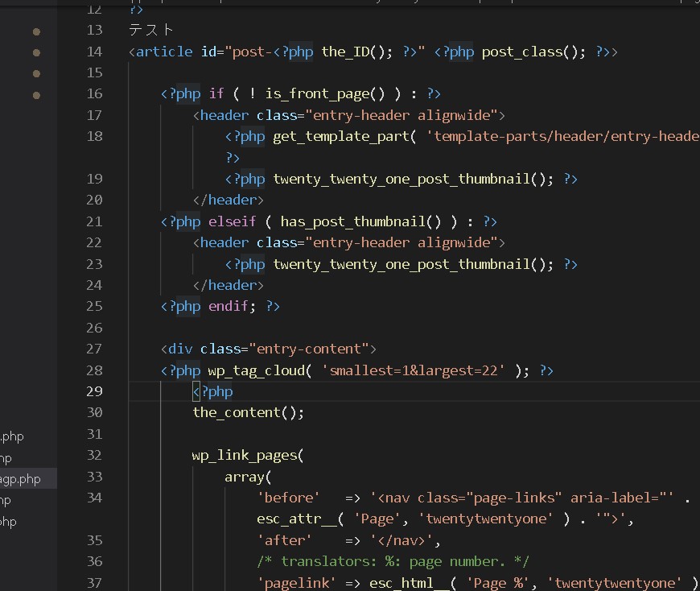The height and width of the screenshot is (591, 700).
Task: Click line number 16 in the gutter
Action: (x=93, y=93)
